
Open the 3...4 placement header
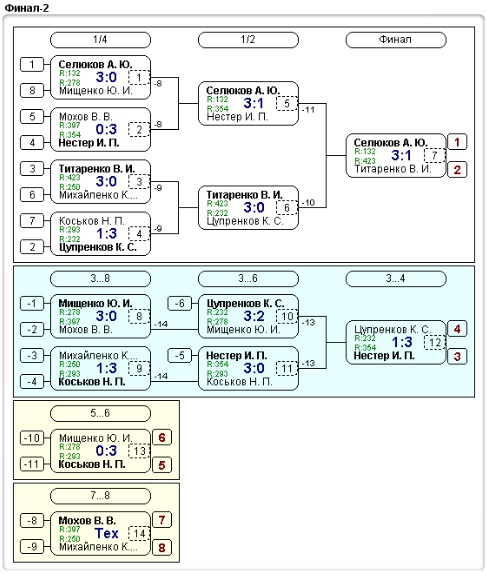(x=396, y=279)
